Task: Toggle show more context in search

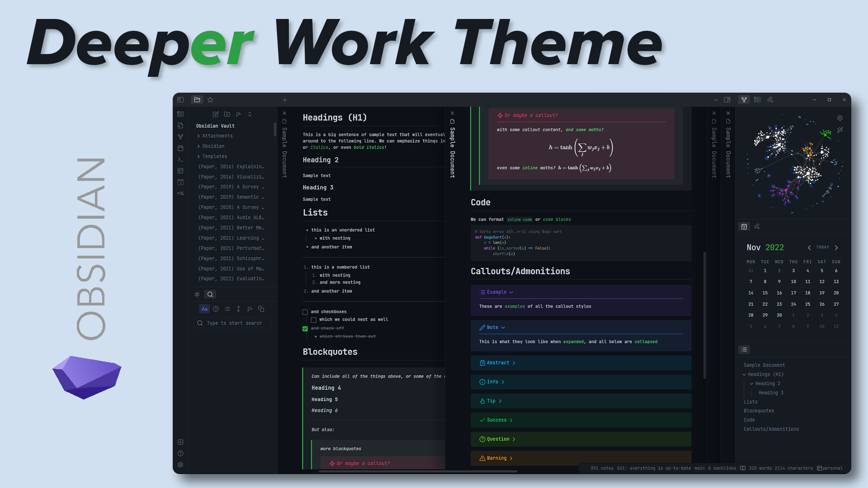Action: pyautogui.click(x=238, y=309)
